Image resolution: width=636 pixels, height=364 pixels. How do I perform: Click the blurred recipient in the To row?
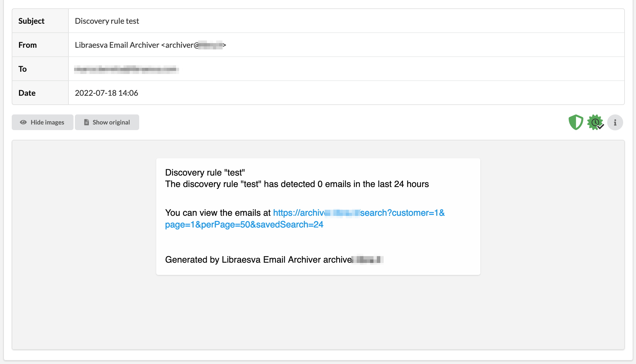pos(126,69)
